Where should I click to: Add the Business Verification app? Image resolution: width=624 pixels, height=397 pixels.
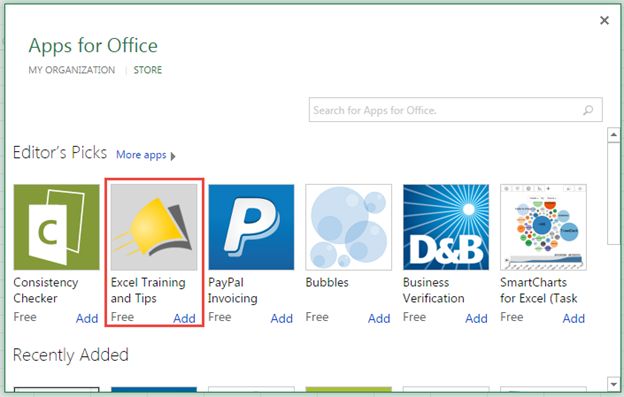click(476, 318)
